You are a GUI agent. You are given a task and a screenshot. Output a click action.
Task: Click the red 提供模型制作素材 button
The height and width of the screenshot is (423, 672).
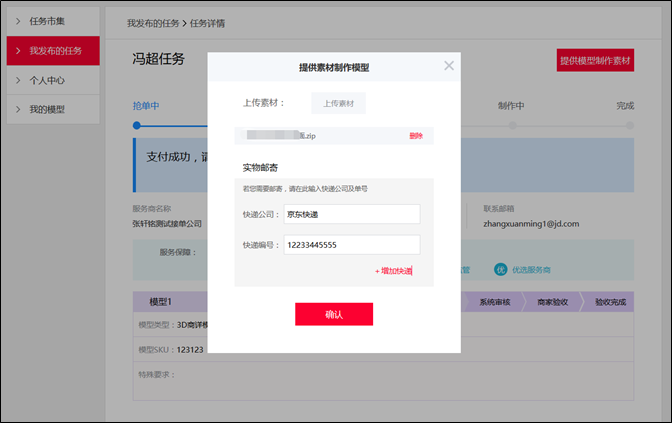(x=596, y=61)
